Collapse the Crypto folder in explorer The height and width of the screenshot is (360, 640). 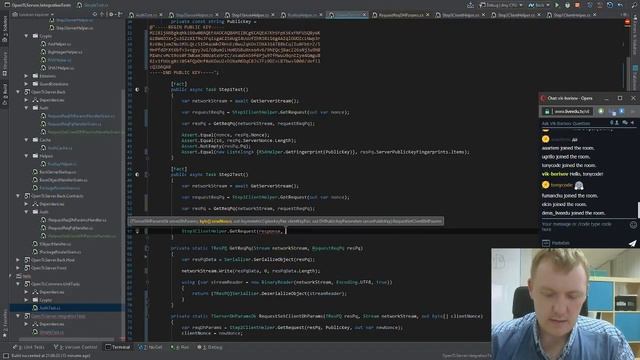click(26, 36)
